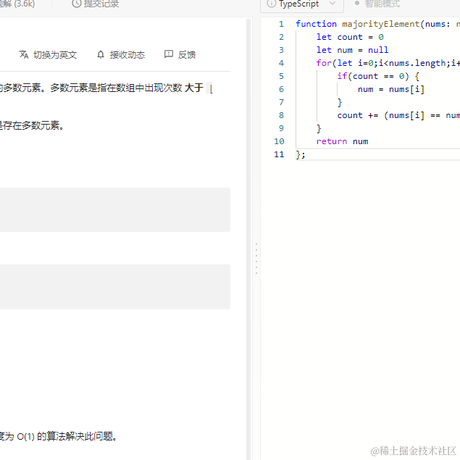460x460 pixels.
Task: Click 'let num = null' code line
Action: tap(352, 50)
